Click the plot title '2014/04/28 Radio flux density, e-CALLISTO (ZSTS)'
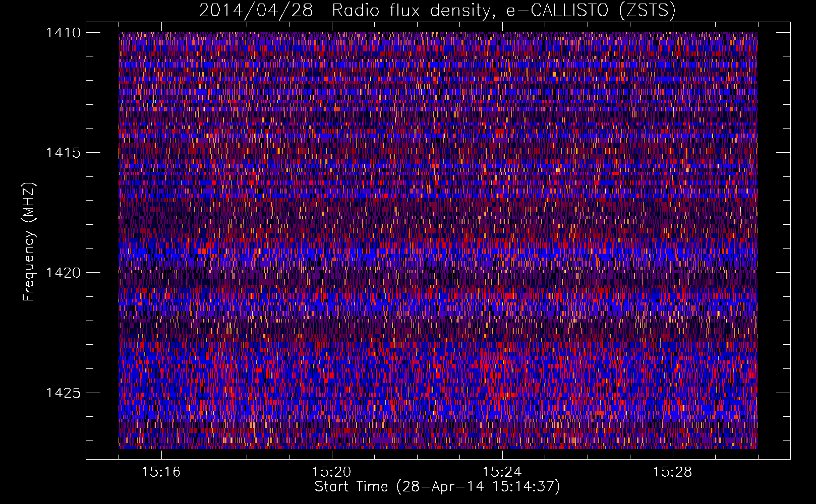Screen dimensions: 816x504 click(437, 11)
